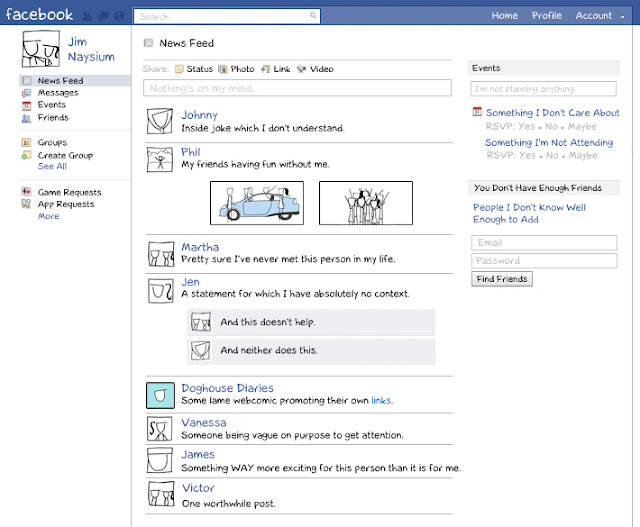Open Johnny's avatar picture

click(x=160, y=121)
